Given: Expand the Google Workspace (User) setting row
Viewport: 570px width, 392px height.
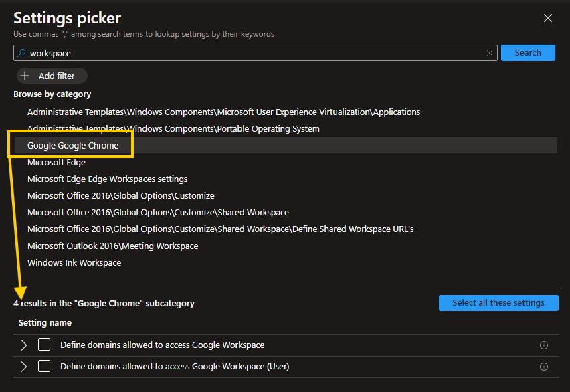Looking at the screenshot, I should 24,367.
